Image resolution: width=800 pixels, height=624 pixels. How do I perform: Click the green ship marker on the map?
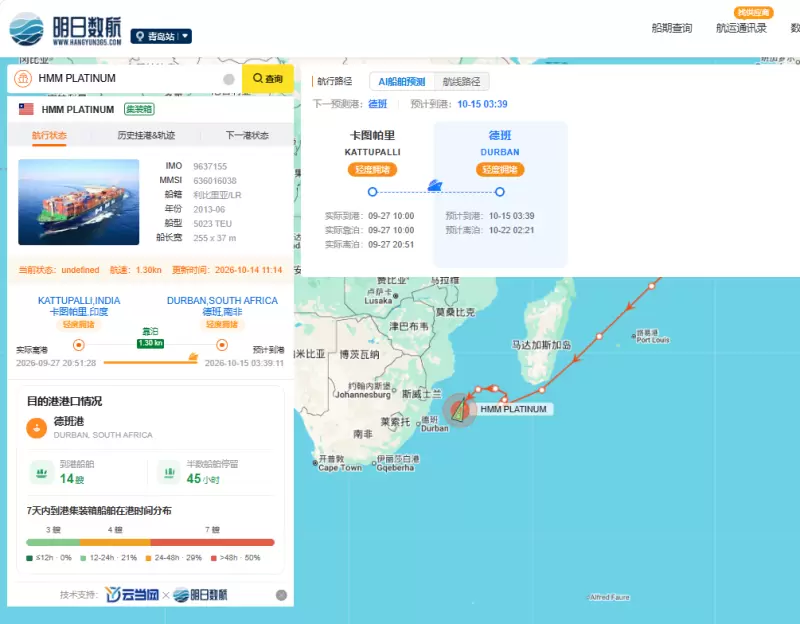tap(460, 410)
